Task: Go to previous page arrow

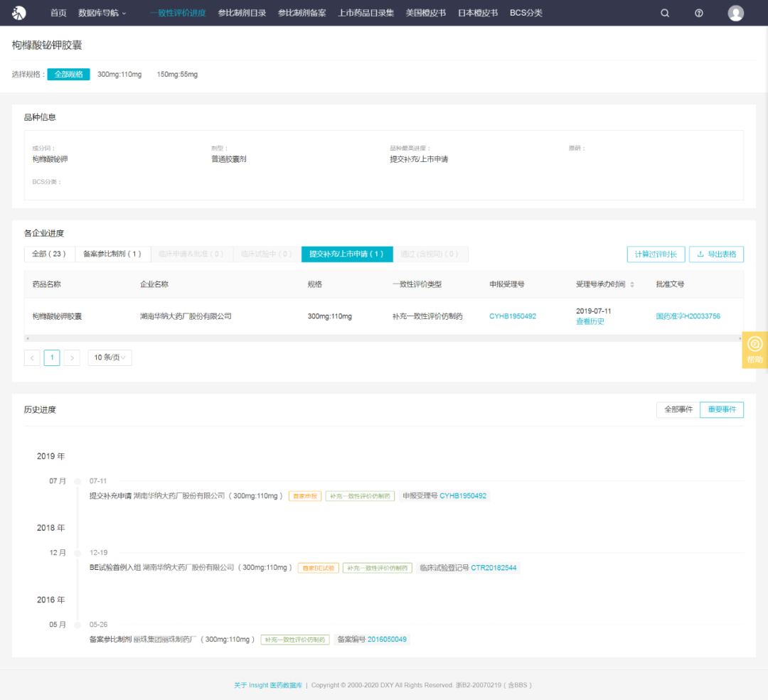Action: coord(32,358)
